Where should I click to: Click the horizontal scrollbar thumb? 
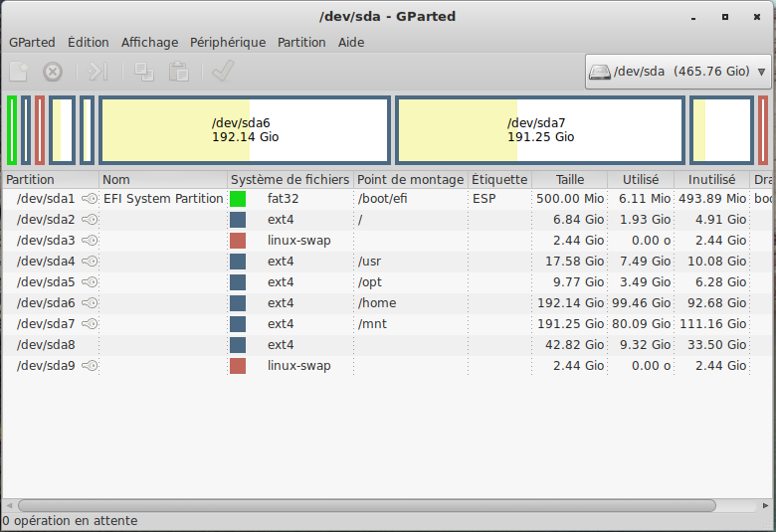(367, 505)
